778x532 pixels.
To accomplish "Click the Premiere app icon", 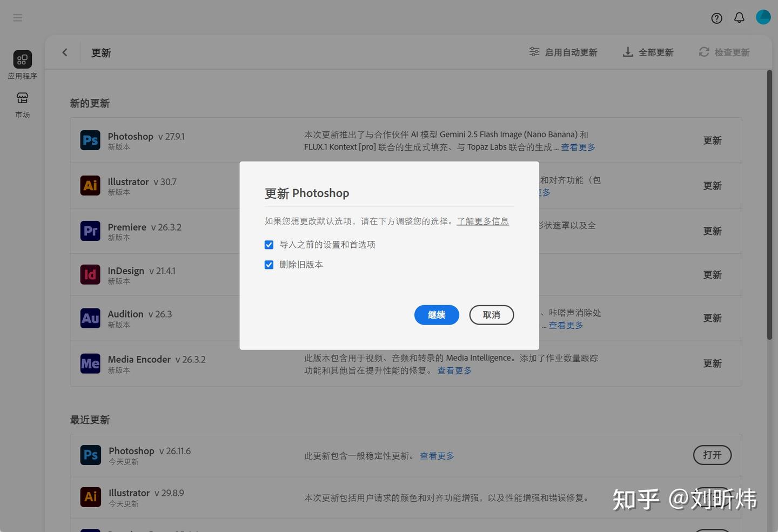I will point(90,231).
